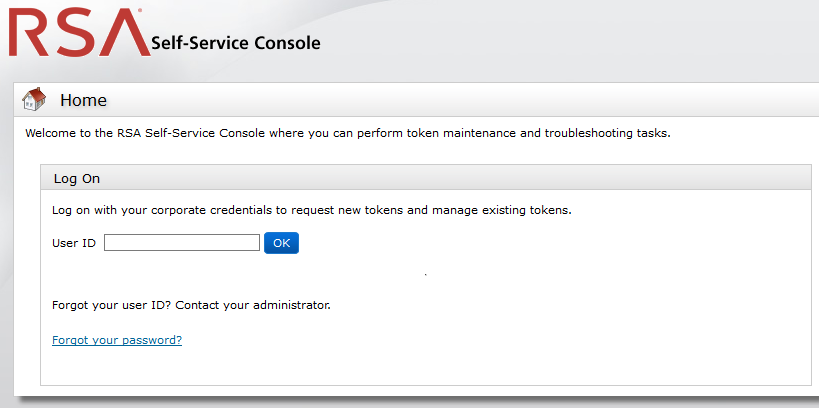Click the Self-Service Console title text
This screenshot has height=408, width=819.
(x=235, y=43)
